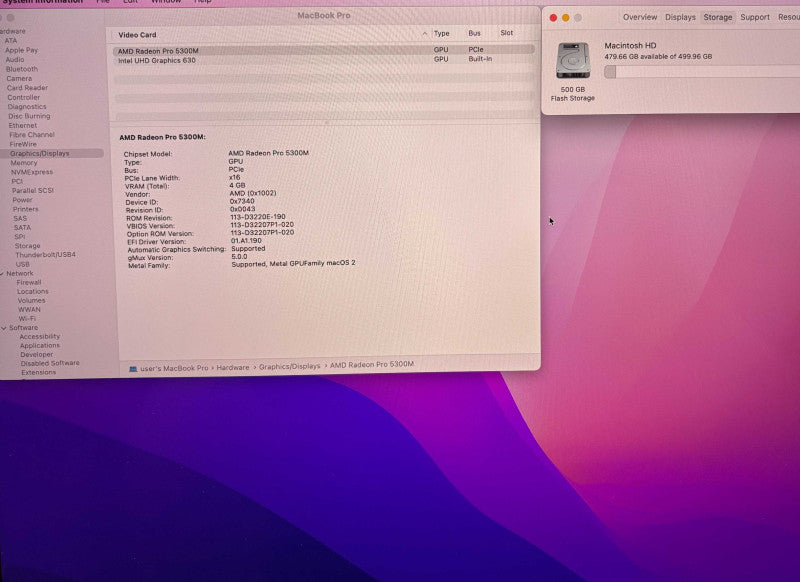Sort by the Bus column header
The width and height of the screenshot is (800, 582).
tap(474, 33)
